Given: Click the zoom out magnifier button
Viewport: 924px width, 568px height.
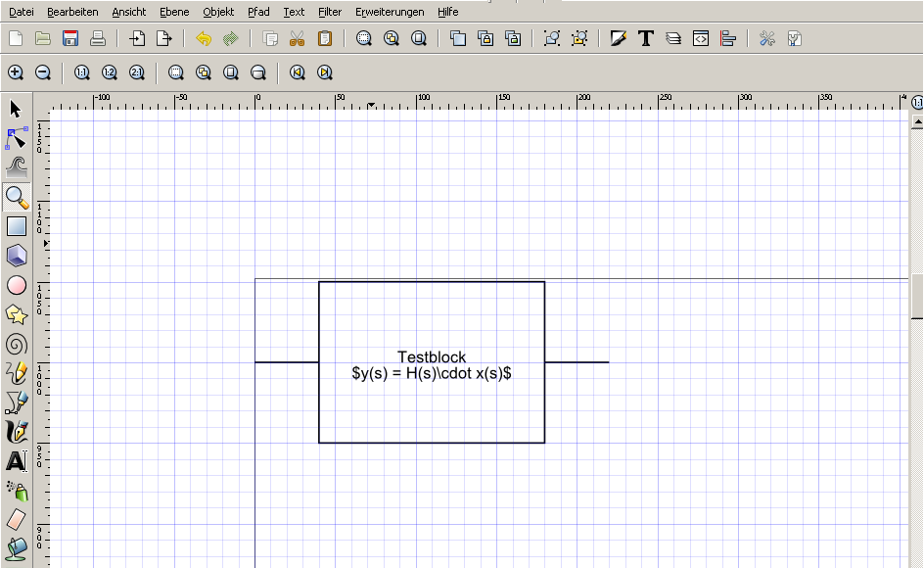Looking at the screenshot, I should coord(43,72).
